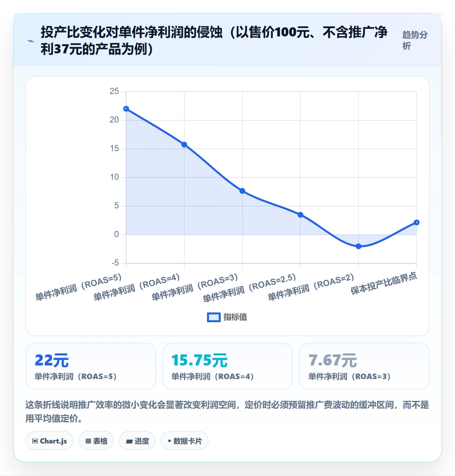Click the ROAS=3 data point on chart

point(242,191)
